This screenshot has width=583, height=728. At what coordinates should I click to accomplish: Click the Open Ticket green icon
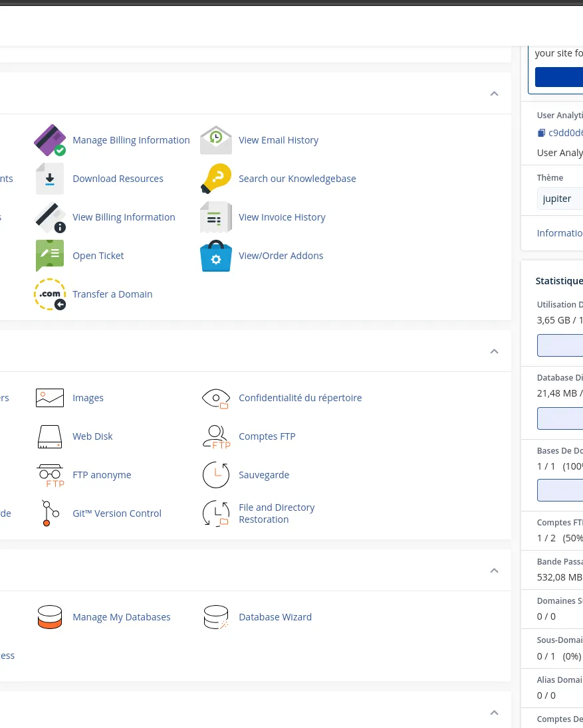point(50,256)
